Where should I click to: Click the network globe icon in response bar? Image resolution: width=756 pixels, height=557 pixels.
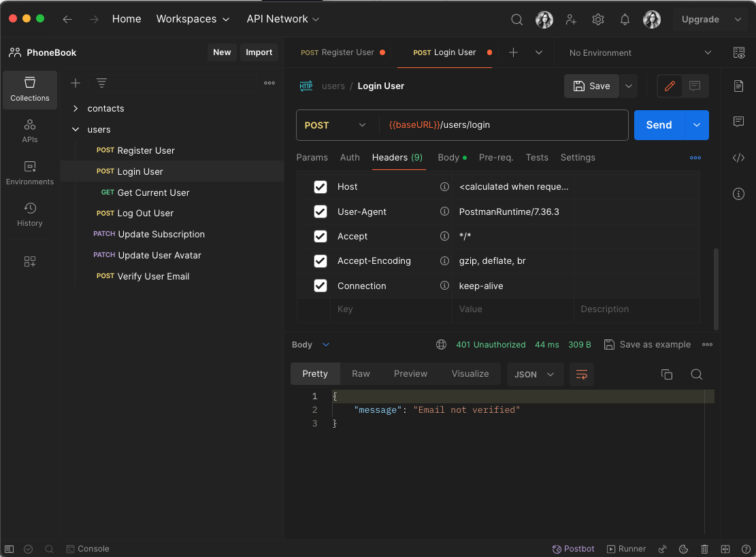(441, 345)
